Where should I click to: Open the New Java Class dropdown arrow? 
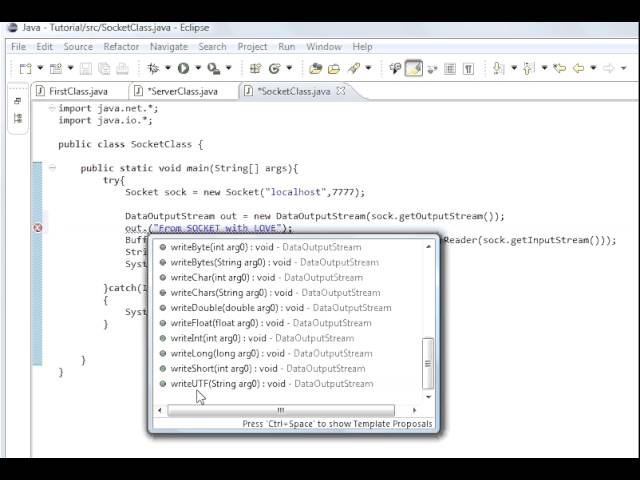289,68
